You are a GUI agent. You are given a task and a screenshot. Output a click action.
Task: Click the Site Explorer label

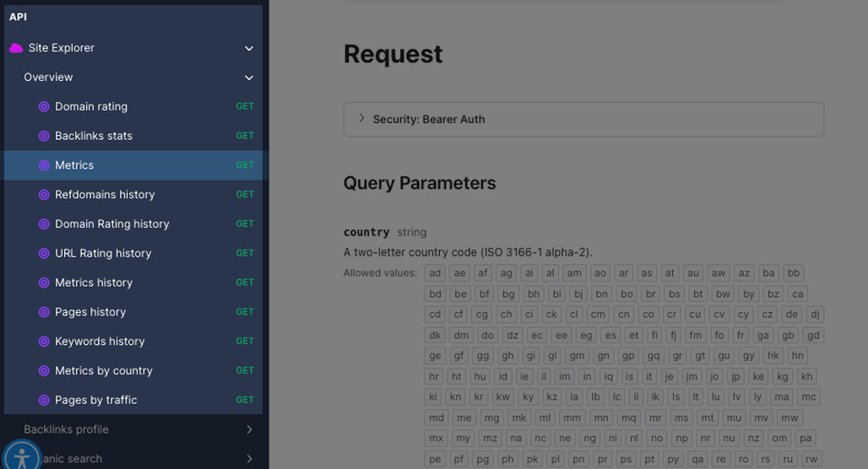pos(62,48)
